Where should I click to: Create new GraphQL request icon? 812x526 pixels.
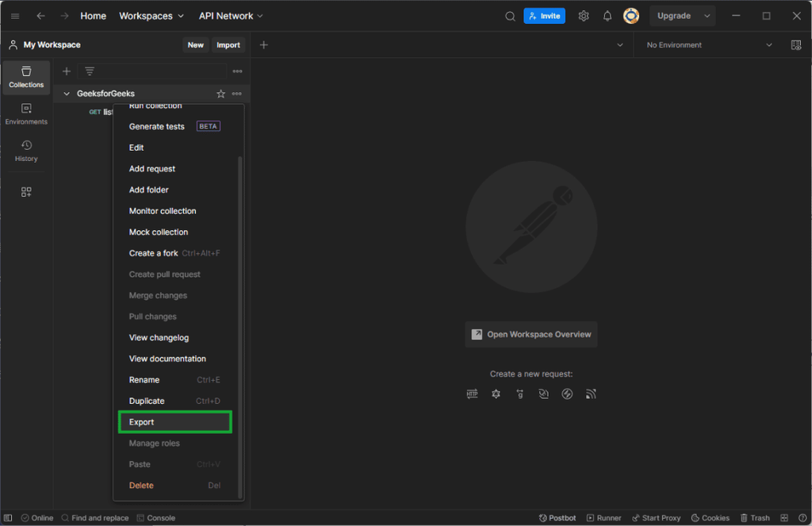(x=496, y=394)
